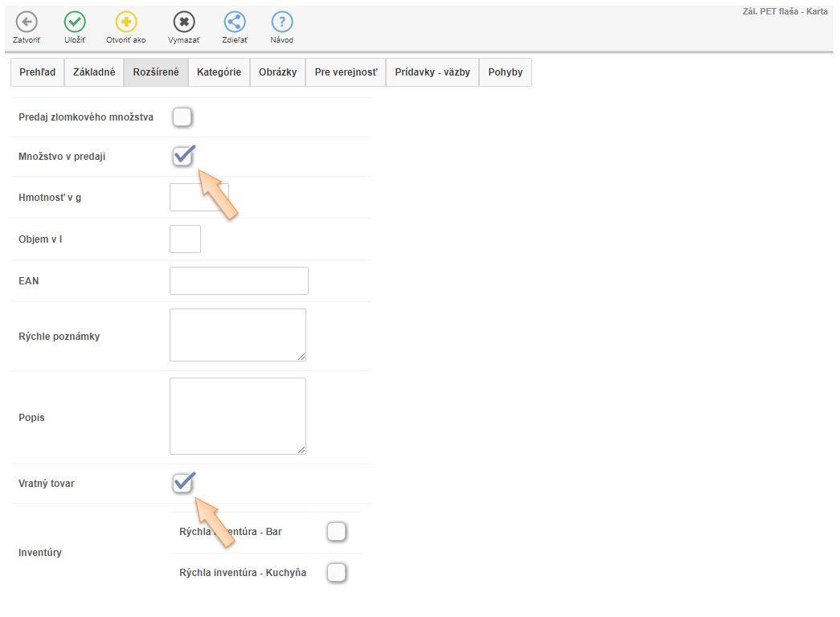Viewport: 840px width, 617px height.
Task: Click the Otvoriť ako plus icon
Action: pos(126,22)
